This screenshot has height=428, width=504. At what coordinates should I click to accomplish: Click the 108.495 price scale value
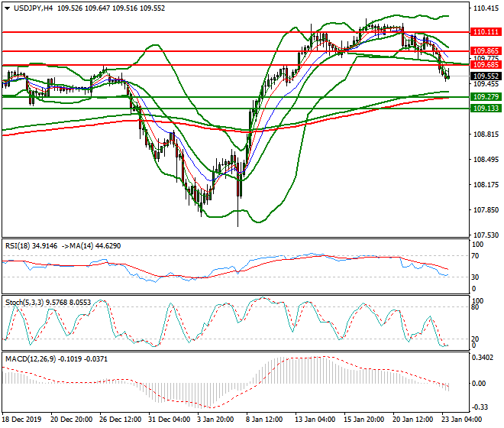486,160
